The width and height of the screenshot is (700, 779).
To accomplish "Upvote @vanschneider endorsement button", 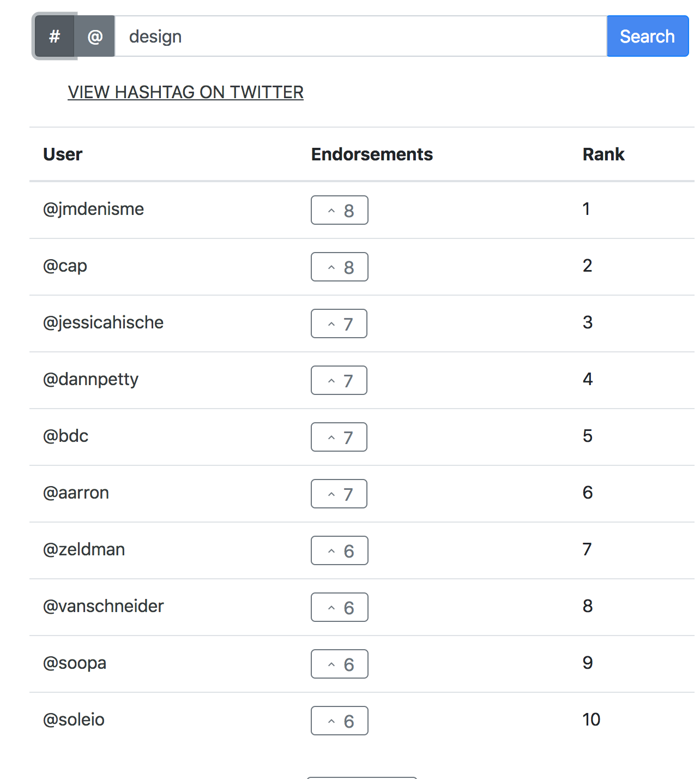I will click(x=339, y=607).
